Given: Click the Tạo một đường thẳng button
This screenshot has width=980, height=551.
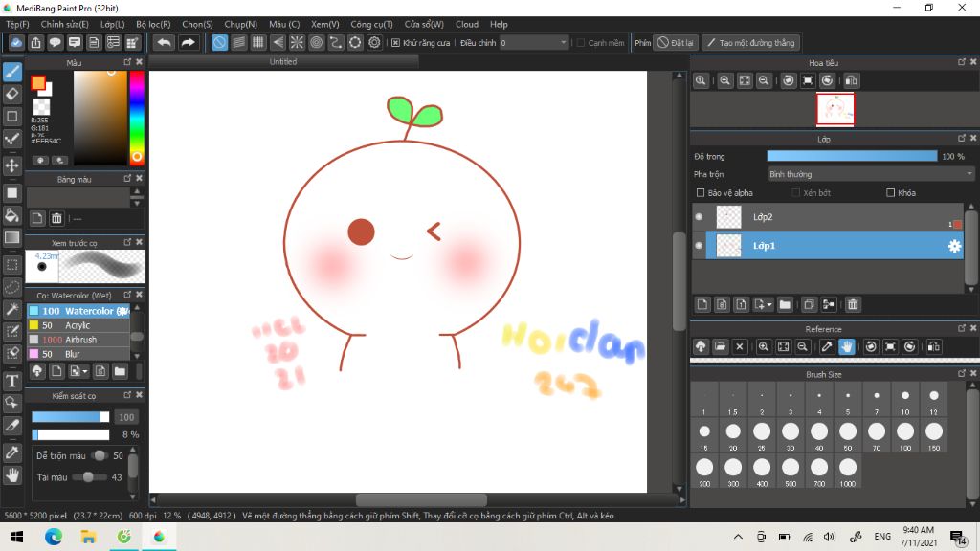Looking at the screenshot, I should pos(751,43).
